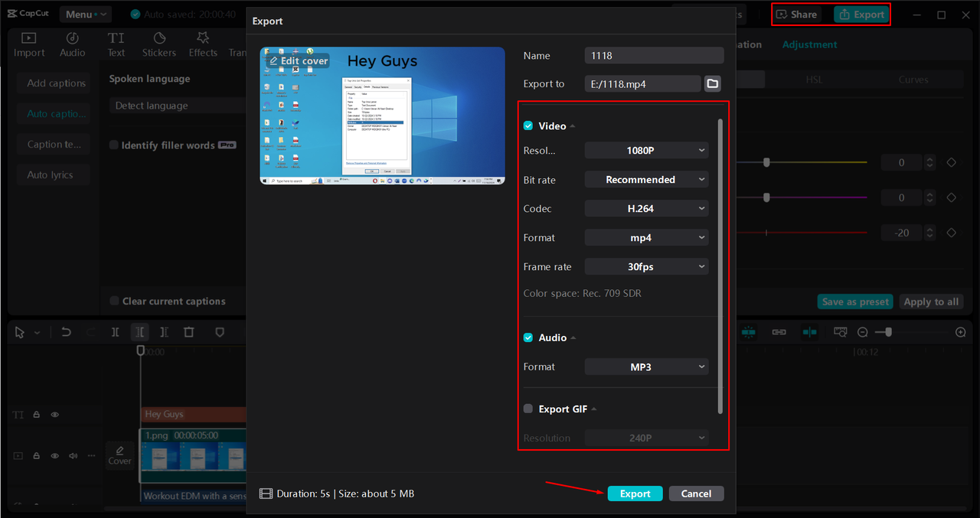Uncheck the Audio export checkbox
980x518 pixels.
click(x=528, y=337)
